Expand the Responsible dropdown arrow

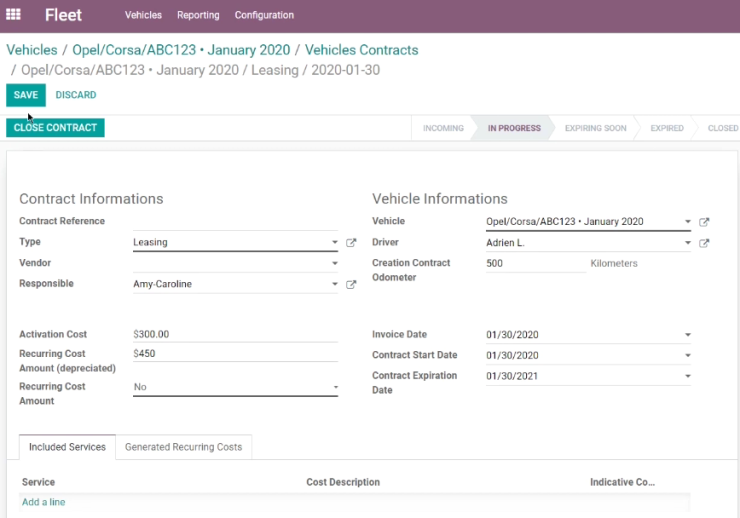[x=335, y=284]
